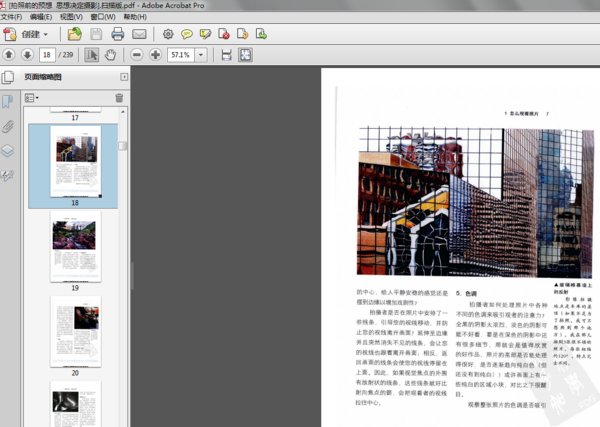Click the Open file folder icon
The width and height of the screenshot is (600, 427).
(75, 34)
